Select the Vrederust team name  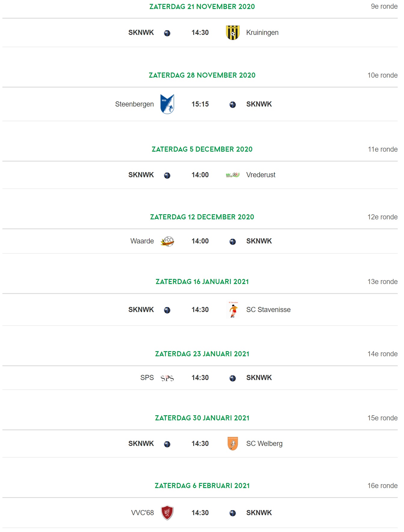pyautogui.click(x=261, y=175)
